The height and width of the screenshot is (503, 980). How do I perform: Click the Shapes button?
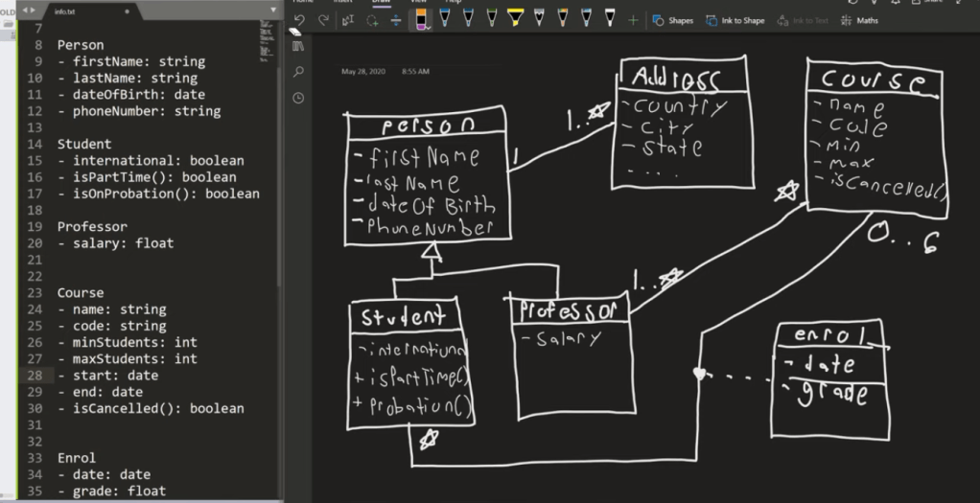673,20
